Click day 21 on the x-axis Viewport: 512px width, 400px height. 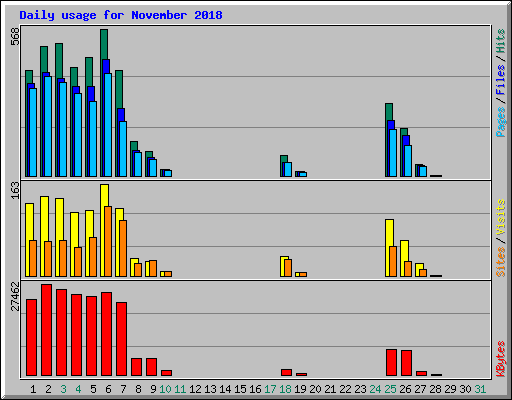coord(330,389)
